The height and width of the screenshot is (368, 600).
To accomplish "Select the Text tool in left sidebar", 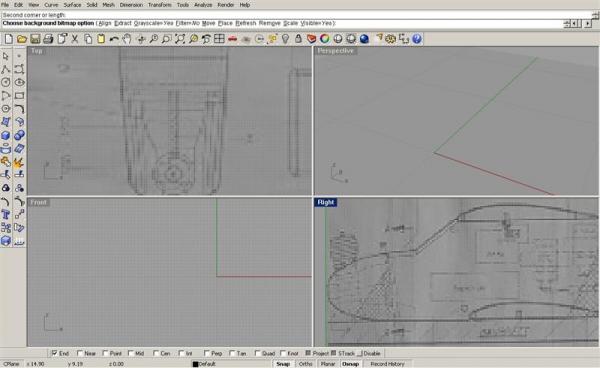I will pos(6,215).
